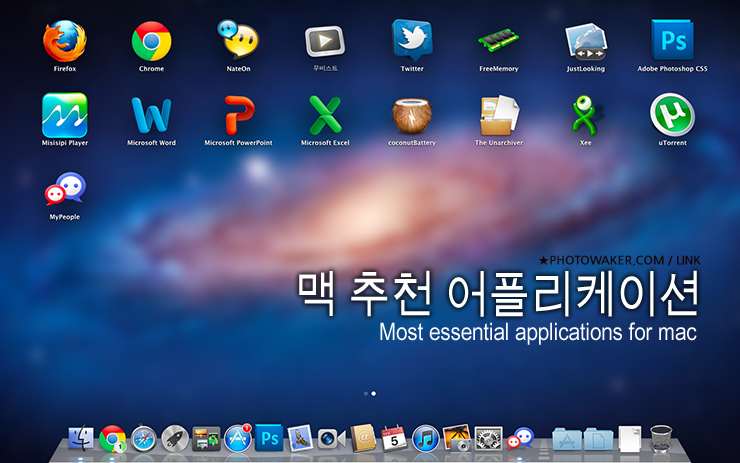The image size is (740, 463).
Task: Click the MyPeople icon in the Dock
Action: tap(520, 438)
